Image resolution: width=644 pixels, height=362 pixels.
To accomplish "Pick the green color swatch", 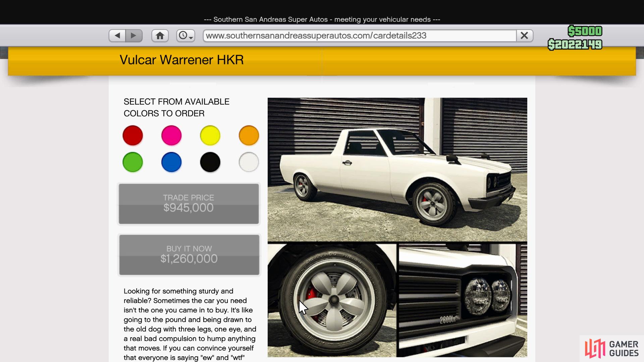I will pos(133,162).
